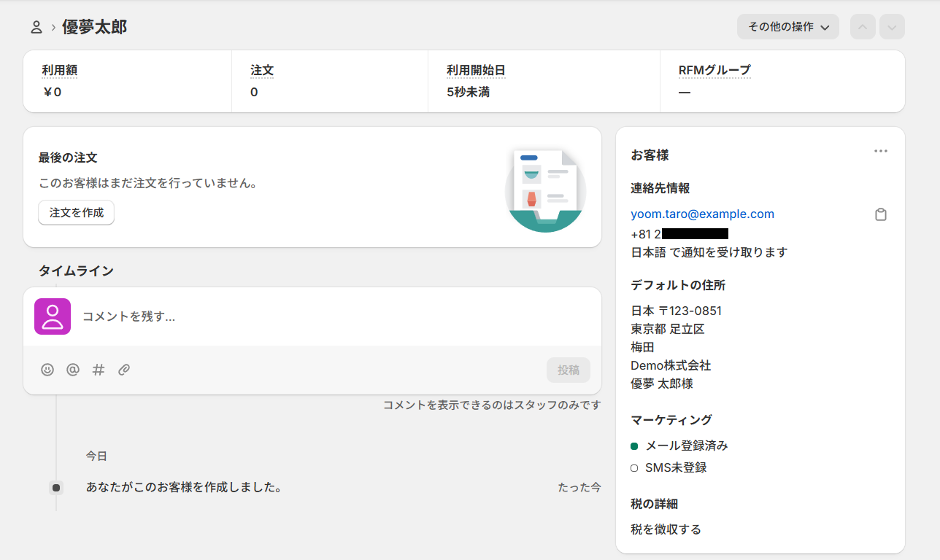Click the order illustration thumbnail
This screenshot has height=560, width=940.
pyautogui.click(x=545, y=189)
